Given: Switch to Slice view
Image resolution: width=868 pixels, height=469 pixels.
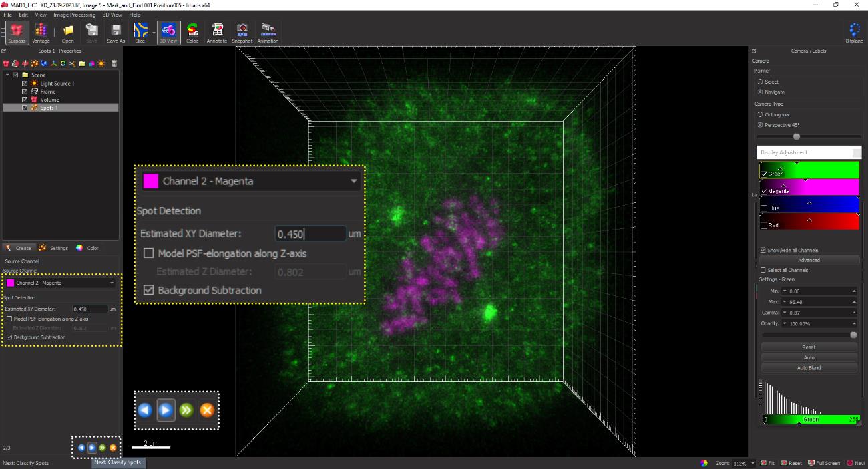Looking at the screenshot, I should (x=140, y=32).
